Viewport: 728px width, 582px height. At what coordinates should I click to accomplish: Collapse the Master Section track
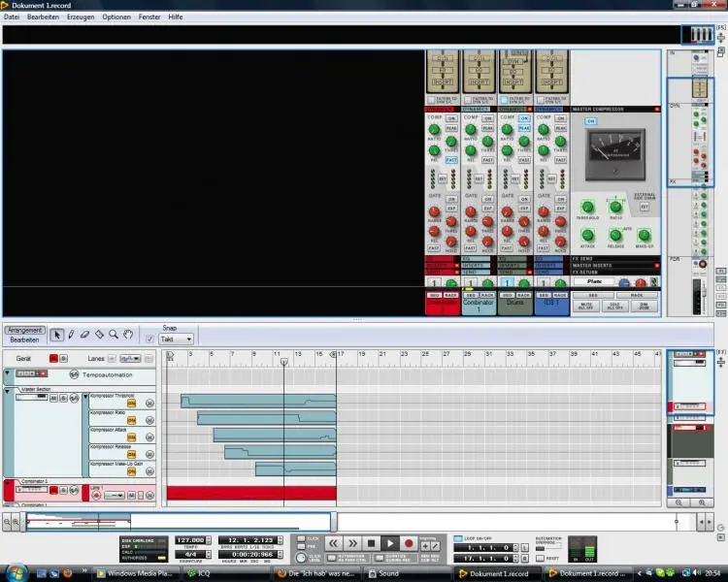coord(8,390)
